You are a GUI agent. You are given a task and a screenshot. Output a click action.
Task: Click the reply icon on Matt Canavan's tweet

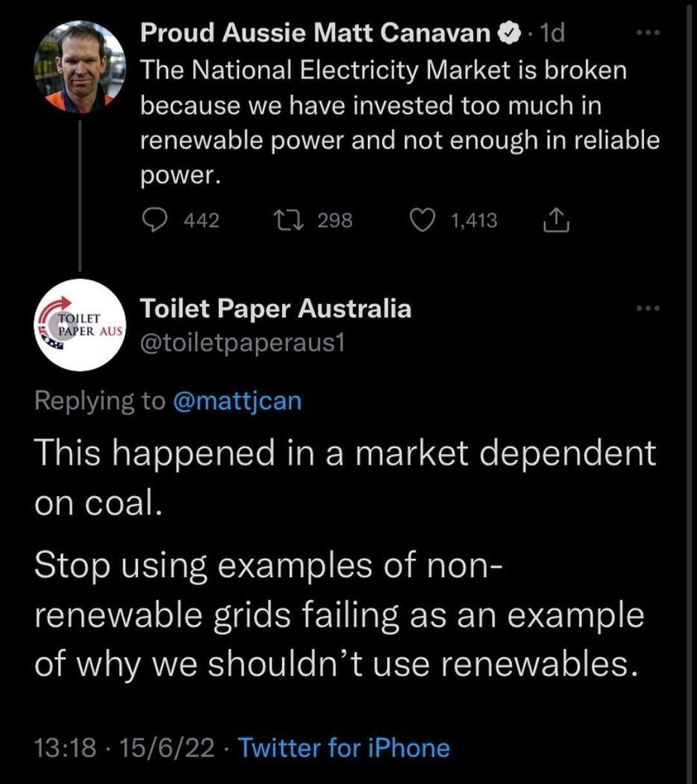pos(157,220)
